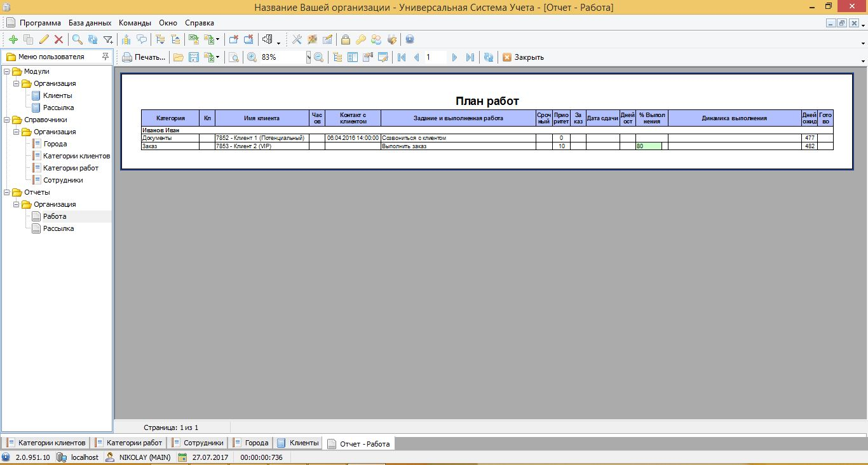Screen dimensions: 868x465
Task: Open the Рассылка report under Отчеты
Action: point(58,228)
